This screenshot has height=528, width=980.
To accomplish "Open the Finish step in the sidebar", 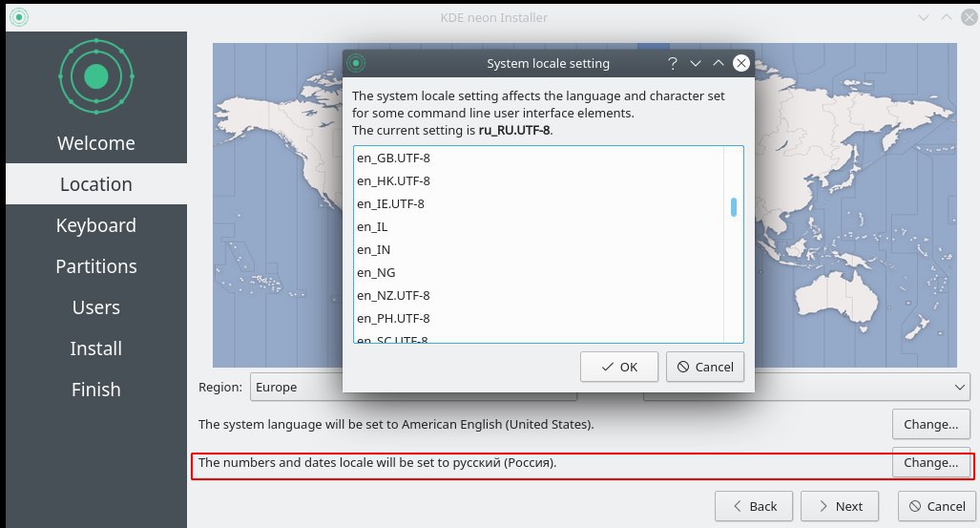I will click(x=96, y=390).
